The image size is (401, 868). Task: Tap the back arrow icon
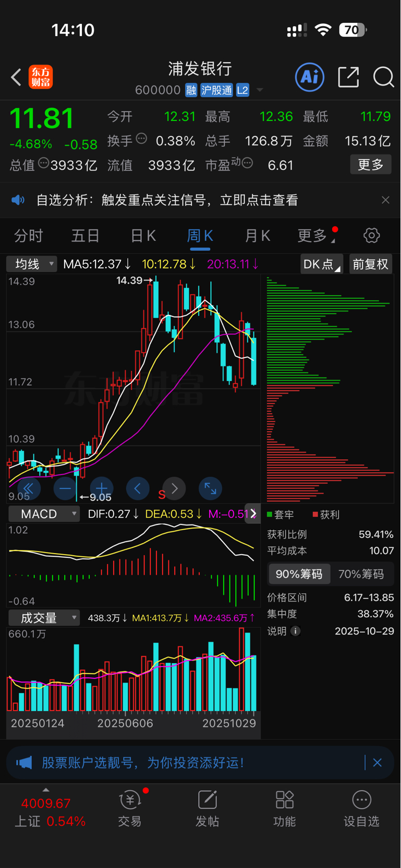point(16,77)
